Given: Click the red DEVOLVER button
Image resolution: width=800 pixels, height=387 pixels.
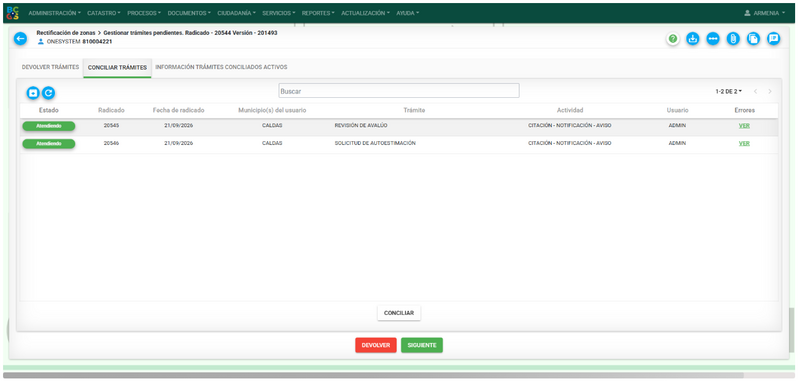Looking at the screenshot, I should tap(376, 345).
